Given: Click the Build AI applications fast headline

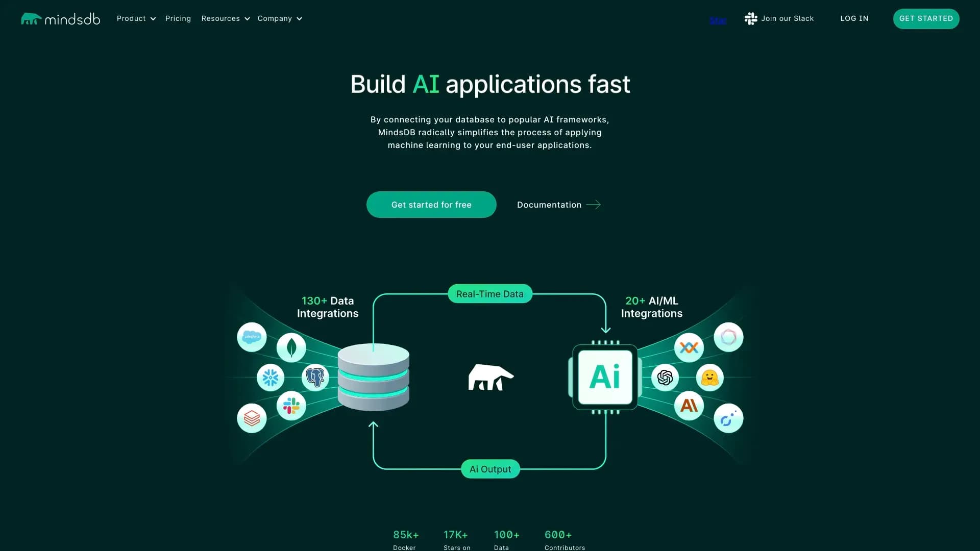Looking at the screenshot, I should coord(490,84).
